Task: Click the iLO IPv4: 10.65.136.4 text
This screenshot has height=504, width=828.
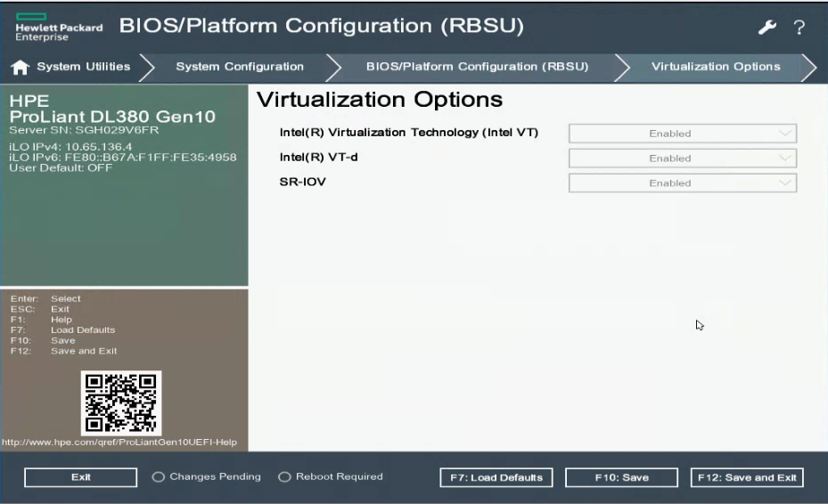Action: (70, 147)
